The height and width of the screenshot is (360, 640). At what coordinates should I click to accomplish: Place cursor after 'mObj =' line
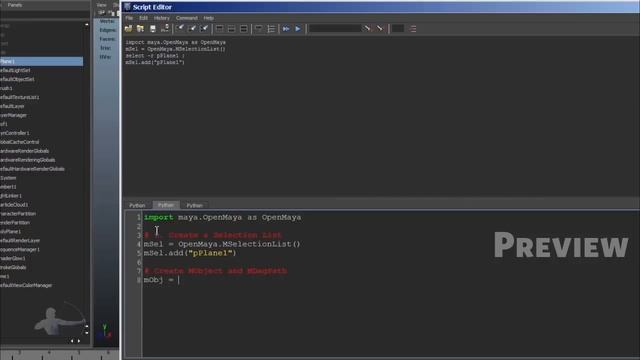[x=179, y=280]
